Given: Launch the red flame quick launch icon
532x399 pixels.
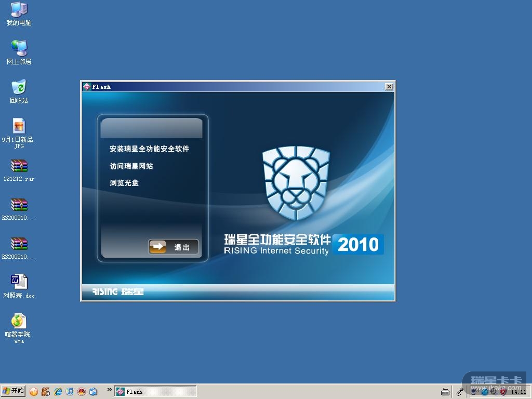Looking at the screenshot, I should 82,392.
